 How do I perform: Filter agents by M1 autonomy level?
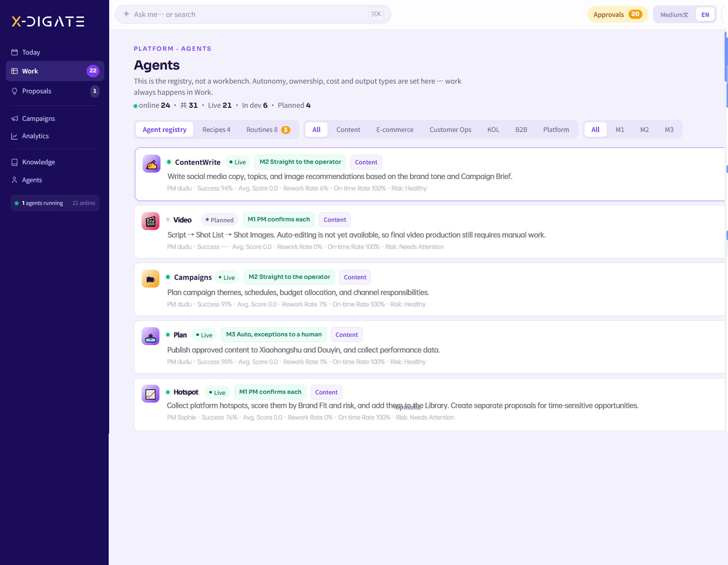620,130
